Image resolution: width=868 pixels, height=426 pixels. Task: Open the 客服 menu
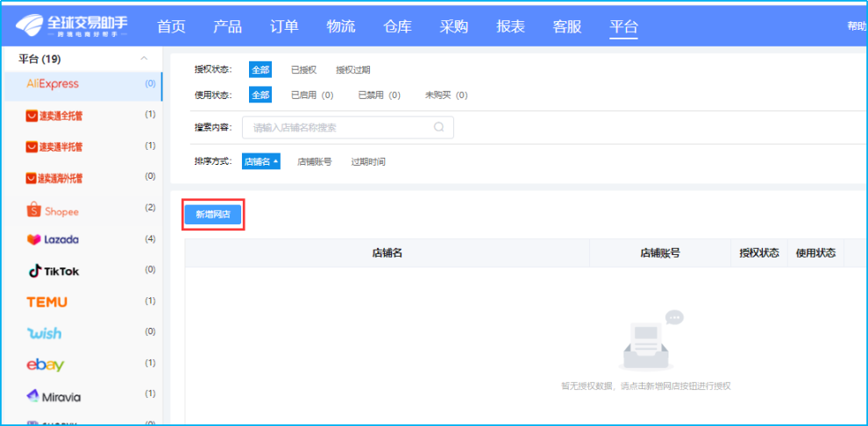pyautogui.click(x=567, y=26)
